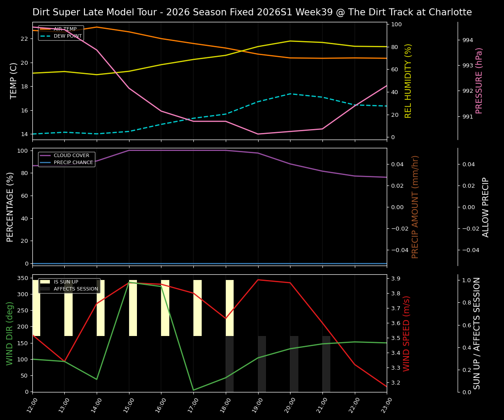Toggle the IS SUN UP legend entry
Viewport: 504px width, 420px height.
[66, 282]
